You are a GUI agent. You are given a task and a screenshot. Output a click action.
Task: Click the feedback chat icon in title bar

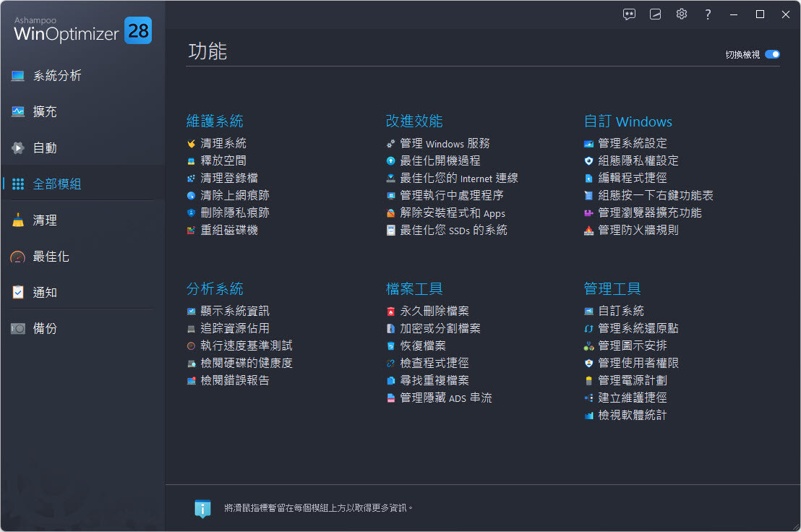coord(629,14)
